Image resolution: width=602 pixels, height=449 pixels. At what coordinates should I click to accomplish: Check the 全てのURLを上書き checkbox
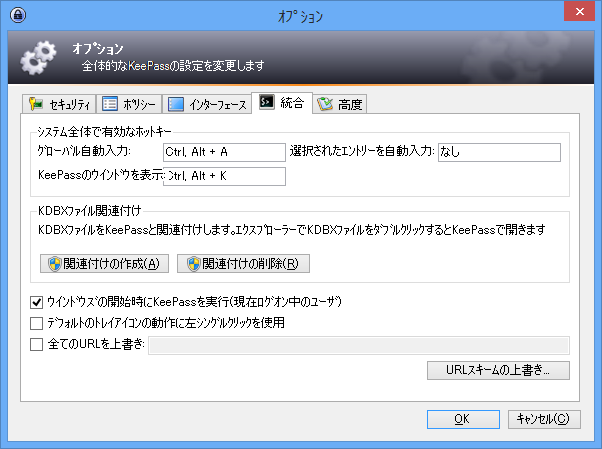[37, 346]
